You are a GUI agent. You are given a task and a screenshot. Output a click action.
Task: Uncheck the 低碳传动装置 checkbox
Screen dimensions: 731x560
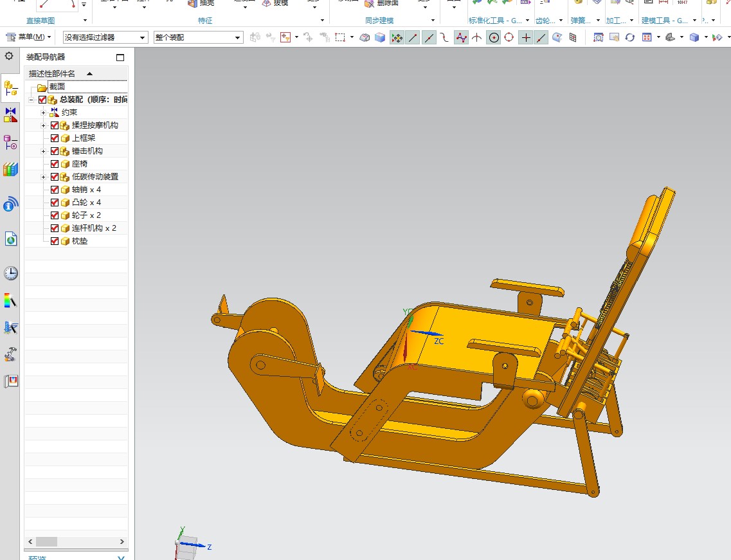(55, 177)
